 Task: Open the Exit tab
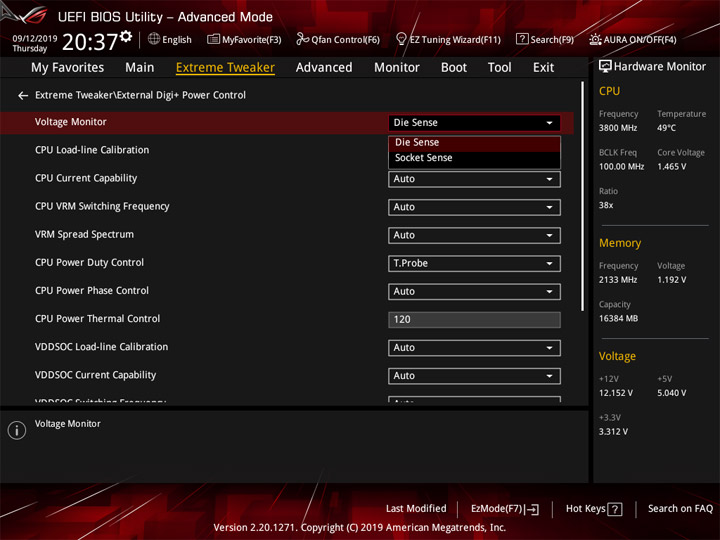point(543,68)
